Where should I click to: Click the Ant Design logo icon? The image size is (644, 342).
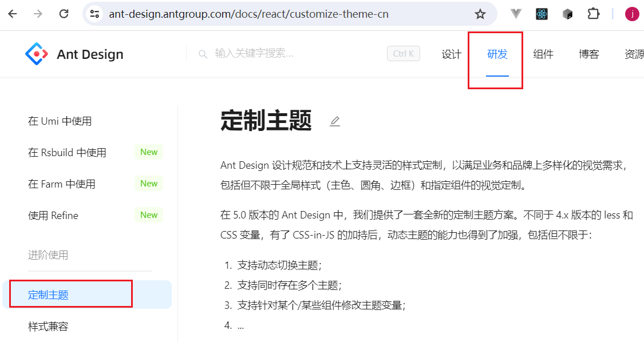point(37,54)
